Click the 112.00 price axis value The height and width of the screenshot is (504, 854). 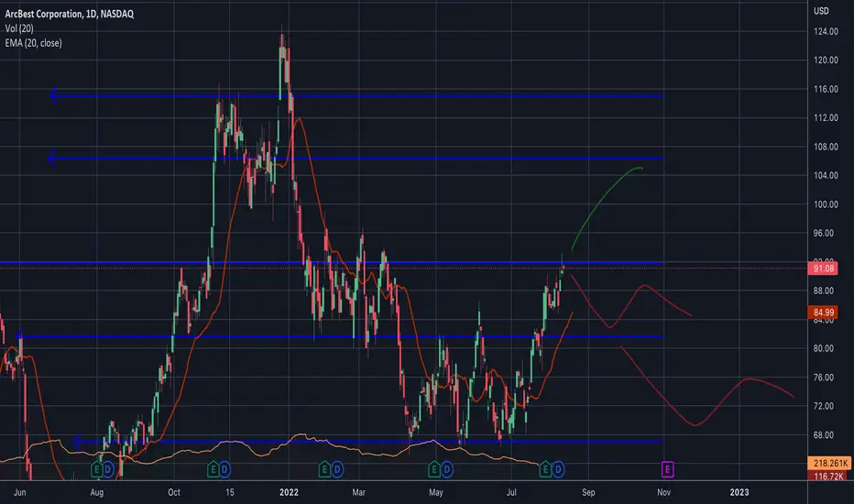click(x=826, y=117)
